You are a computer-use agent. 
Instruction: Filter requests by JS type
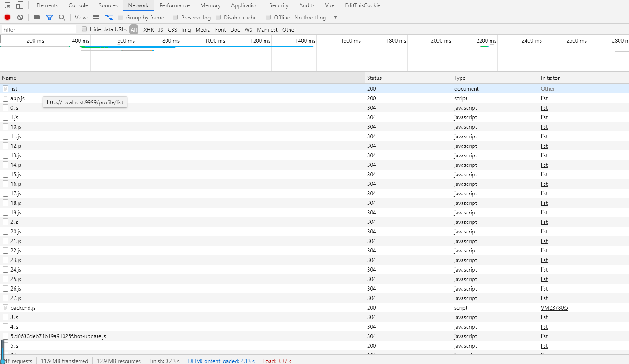(x=161, y=29)
